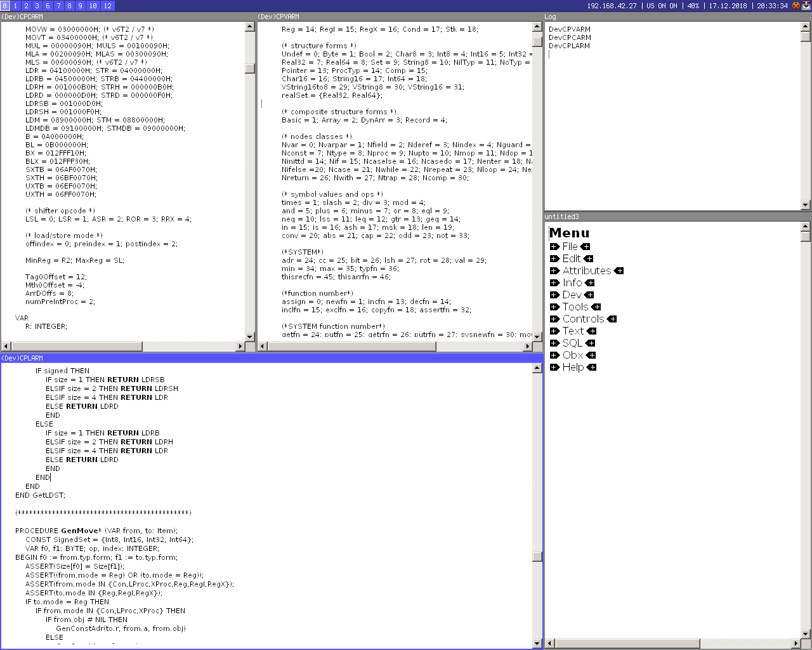Expand the File menu fold arrow
This screenshot has width=812, height=650.
(x=554, y=246)
